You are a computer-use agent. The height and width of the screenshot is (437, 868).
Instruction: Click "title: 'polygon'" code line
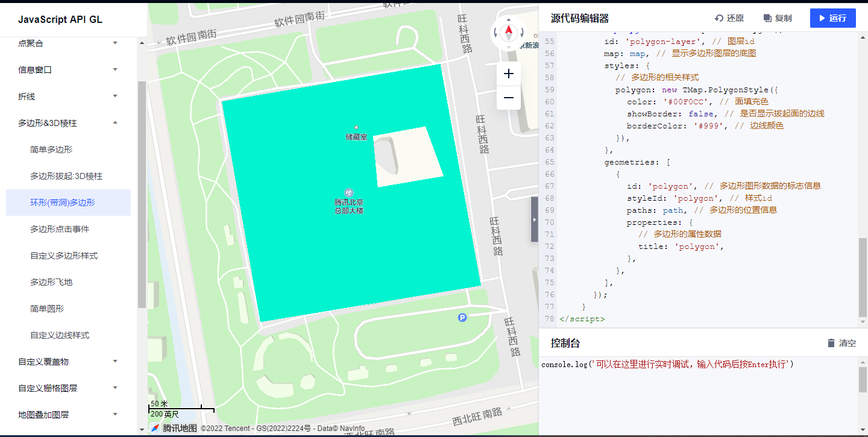coord(681,247)
